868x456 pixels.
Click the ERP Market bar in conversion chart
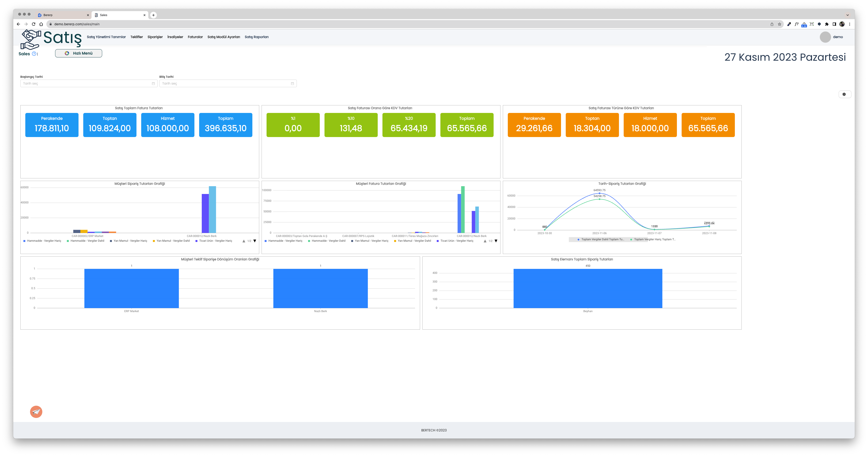point(132,288)
